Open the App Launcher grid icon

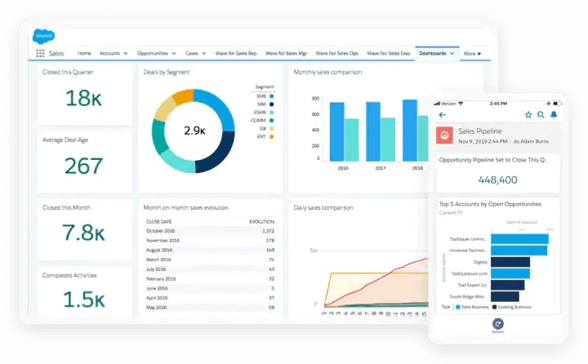pyautogui.click(x=40, y=53)
